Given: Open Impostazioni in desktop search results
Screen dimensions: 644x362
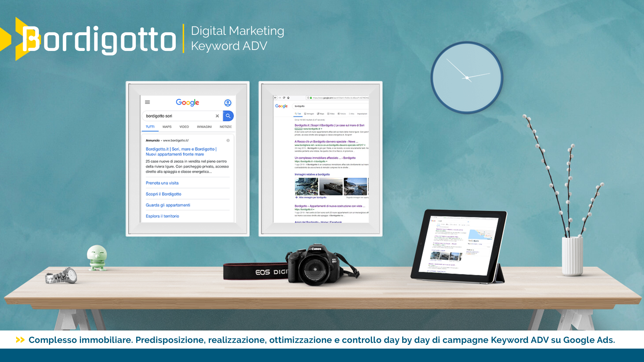Looking at the screenshot, I should (x=362, y=114).
